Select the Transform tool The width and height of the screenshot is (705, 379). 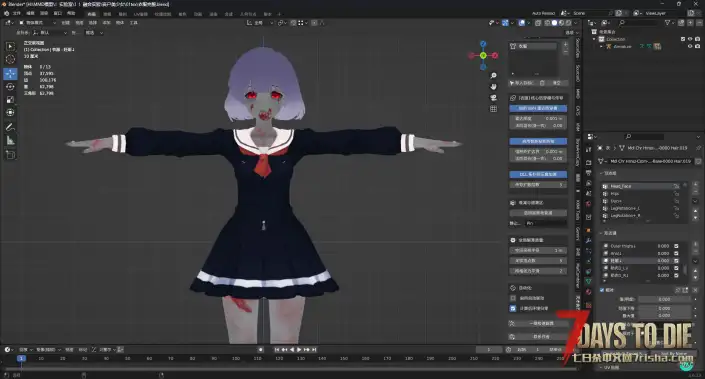(10, 112)
